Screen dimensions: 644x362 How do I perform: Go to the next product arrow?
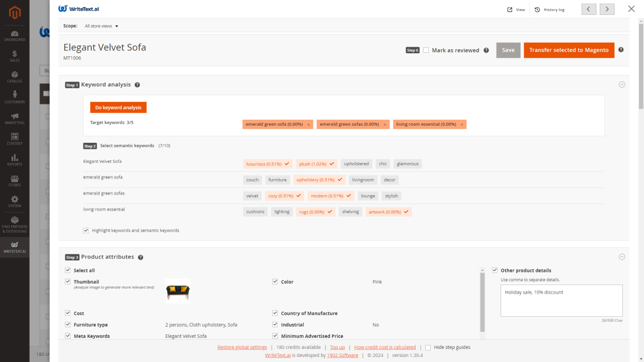coord(607,9)
